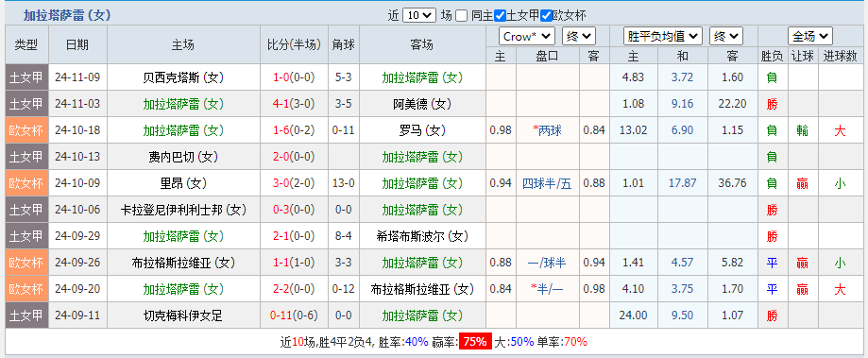Screen dimensions: 868x358
Task: Click the 40% 胜率 value in summary
Action: tap(417, 342)
